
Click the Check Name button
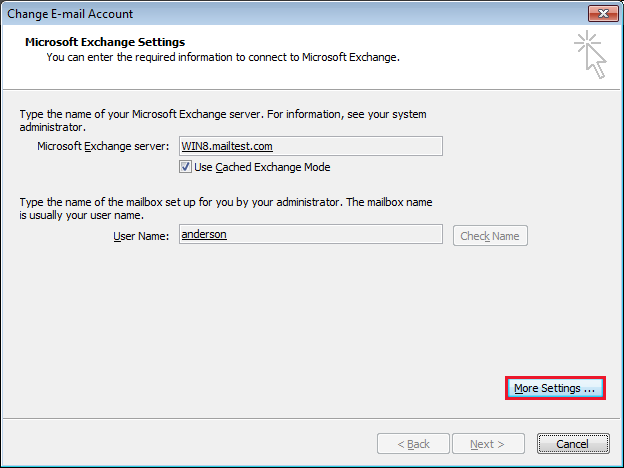pos(490,236)
